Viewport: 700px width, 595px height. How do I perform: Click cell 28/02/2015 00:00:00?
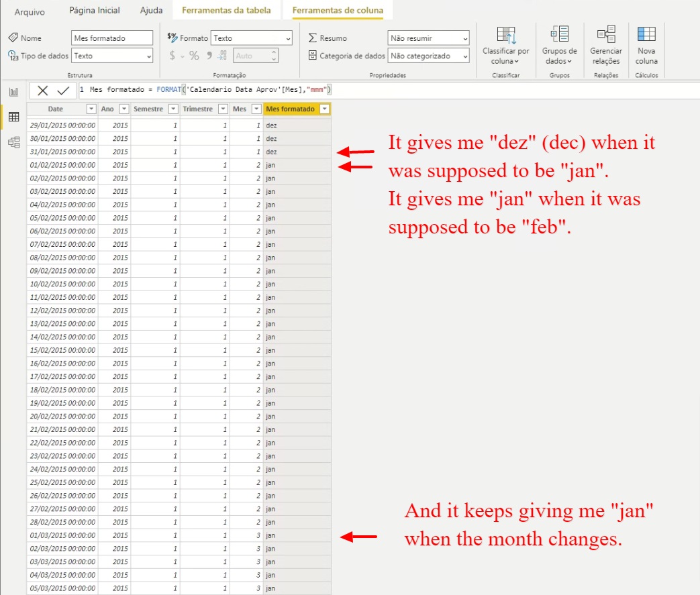[x=62, y=523]
